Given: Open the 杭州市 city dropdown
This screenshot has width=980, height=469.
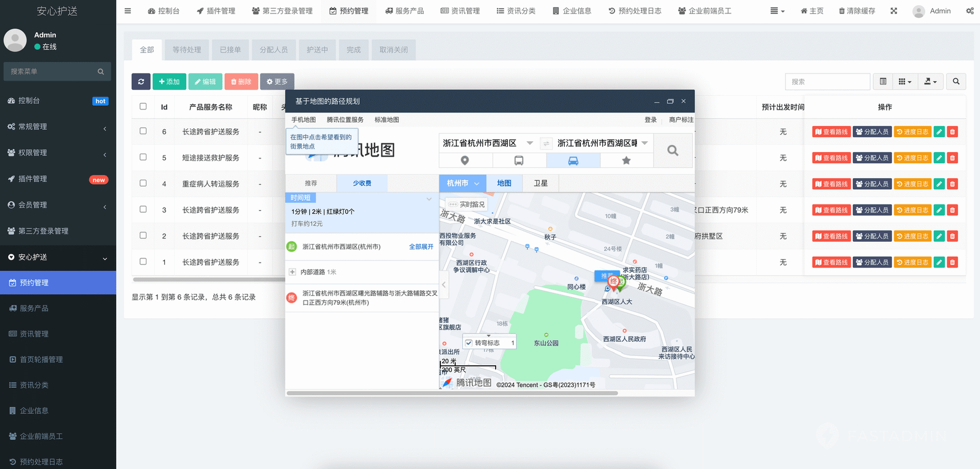Looking at the screenshot, I should (x=462, y=183).
